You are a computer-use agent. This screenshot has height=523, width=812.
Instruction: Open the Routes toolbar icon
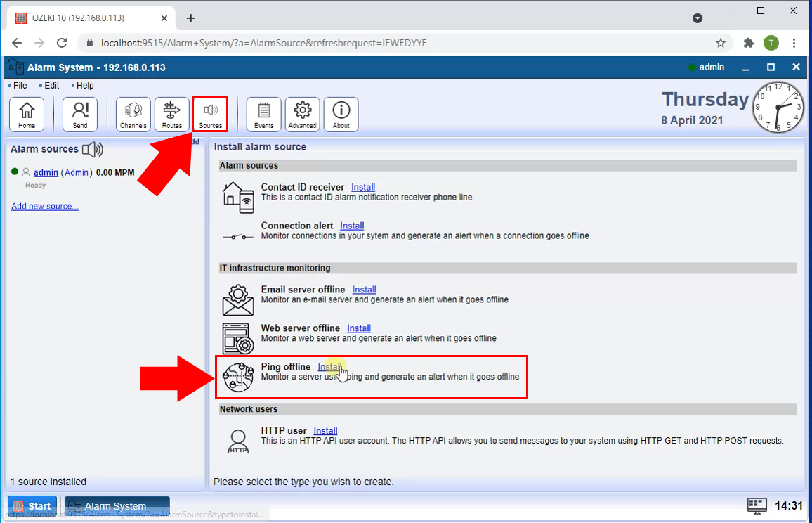172,114
